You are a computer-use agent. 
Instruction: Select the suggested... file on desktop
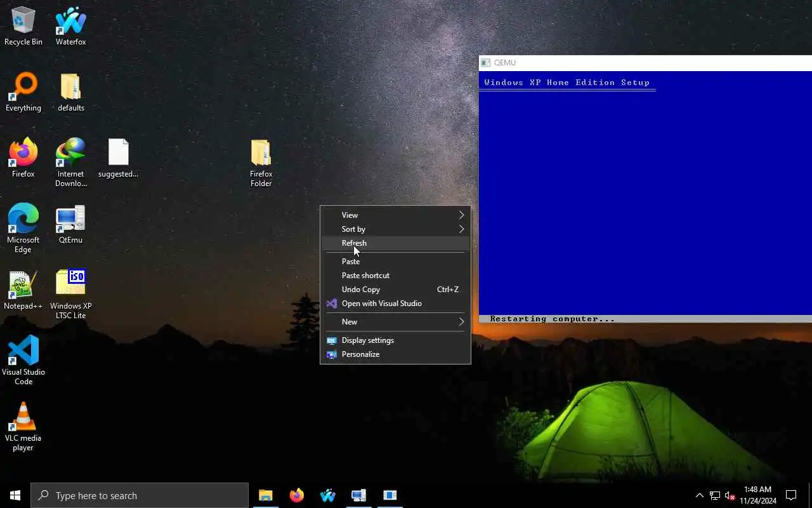(x=118, y=159)
